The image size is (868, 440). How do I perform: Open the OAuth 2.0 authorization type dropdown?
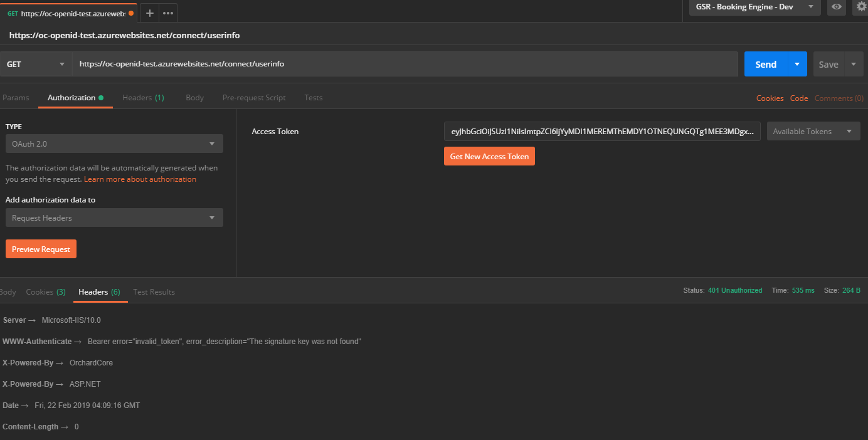point(114,143)
